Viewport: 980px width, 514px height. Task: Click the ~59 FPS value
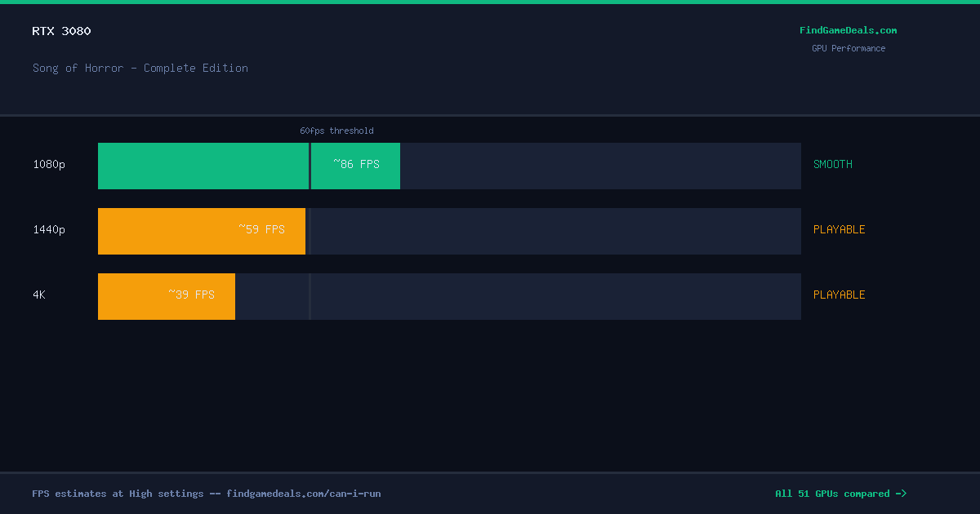[x=261, y=229]
